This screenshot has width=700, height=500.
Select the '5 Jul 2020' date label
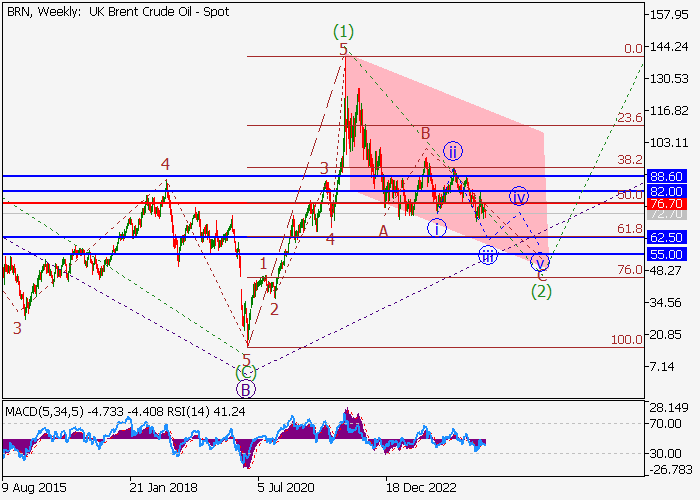[x=286, y=487]
